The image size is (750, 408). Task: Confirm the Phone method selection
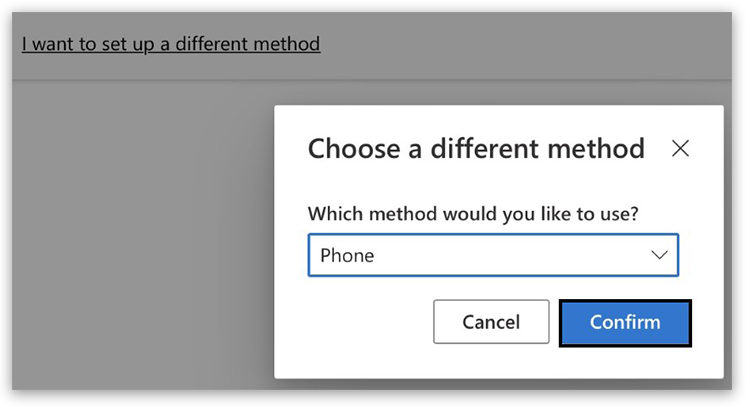(x=625, y=322)
